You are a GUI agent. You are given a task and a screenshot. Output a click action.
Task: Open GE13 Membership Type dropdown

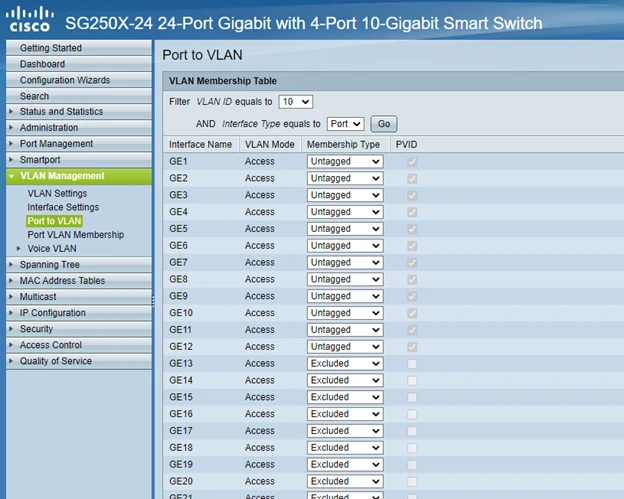pos(345,363)
